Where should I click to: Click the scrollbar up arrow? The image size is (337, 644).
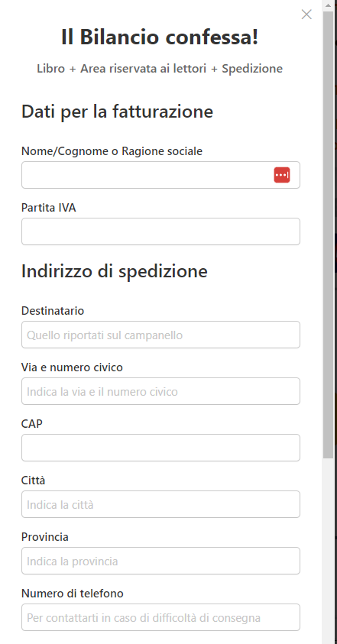[x=328, y=5]
